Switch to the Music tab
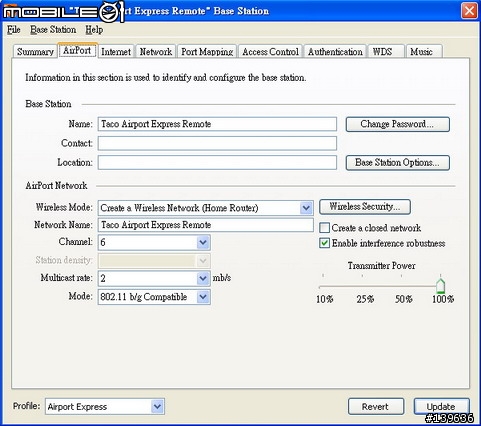This screenshot has height=426, width=481. (x=424, y=52)
